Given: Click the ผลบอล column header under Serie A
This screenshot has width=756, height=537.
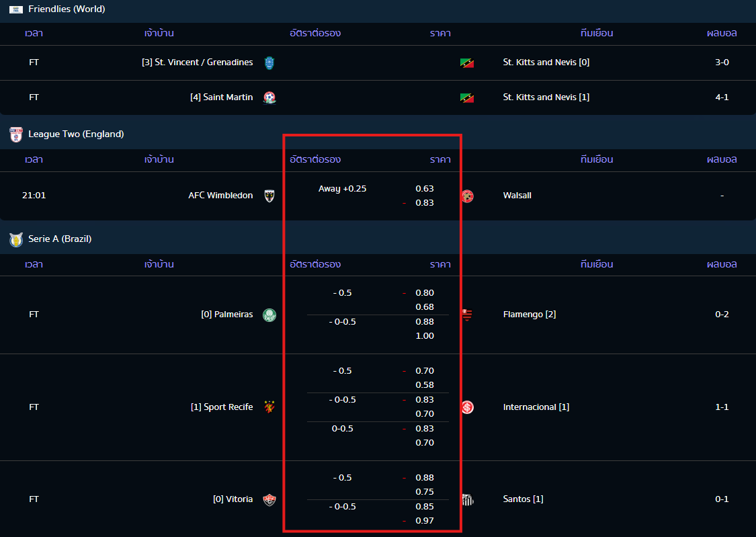Looking at the screenshot, I should coord(722,264).
